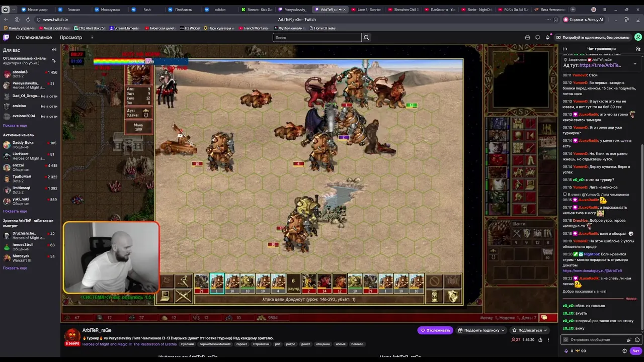
Task: Show more active channels
Action: [x=15, y=211]
